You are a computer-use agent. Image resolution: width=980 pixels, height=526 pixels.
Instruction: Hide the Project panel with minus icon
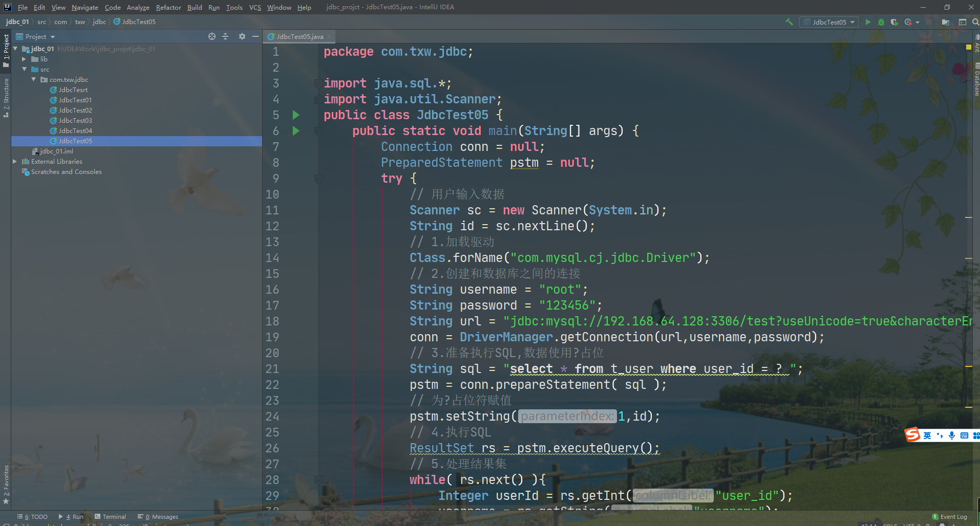(255, 36)
